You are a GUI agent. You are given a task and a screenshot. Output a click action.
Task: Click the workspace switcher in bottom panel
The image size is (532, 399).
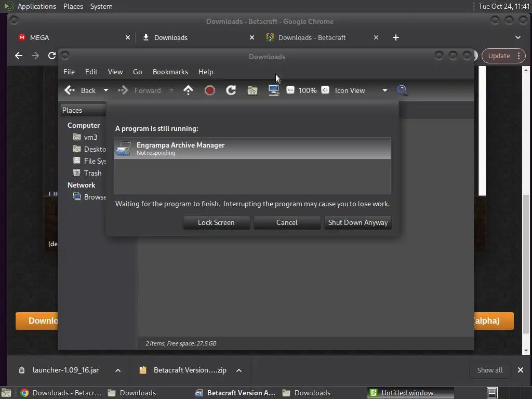tap(492, 393)
